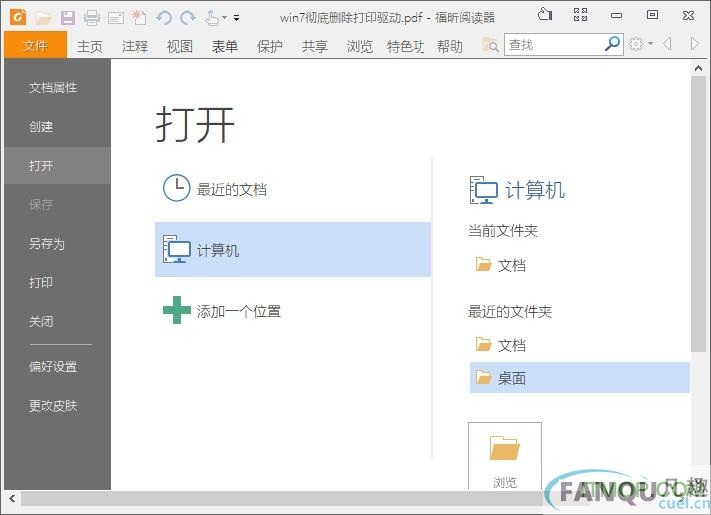The image size is (711, 515).
Task: Click the 浏览 browse folder button
Action: tap(505, 456)
